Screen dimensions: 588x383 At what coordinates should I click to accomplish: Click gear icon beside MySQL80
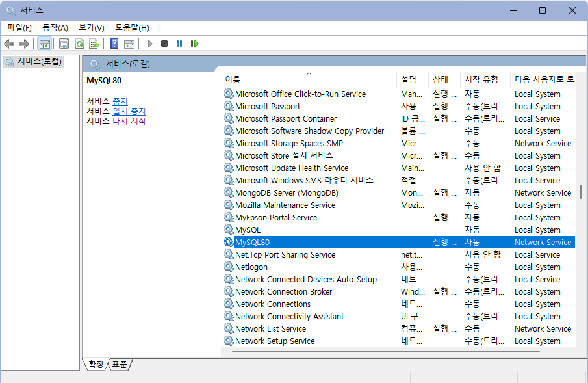(x=228, y=242)
